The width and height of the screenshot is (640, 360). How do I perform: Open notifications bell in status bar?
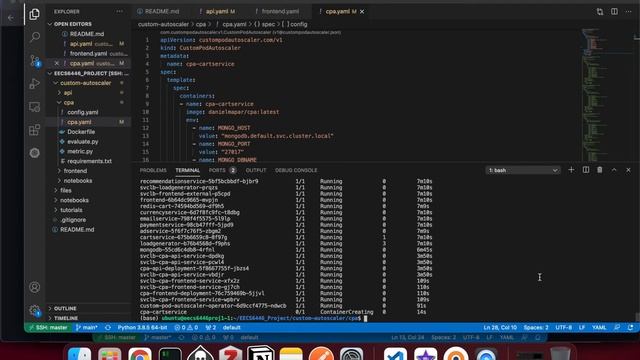(631, 327)
